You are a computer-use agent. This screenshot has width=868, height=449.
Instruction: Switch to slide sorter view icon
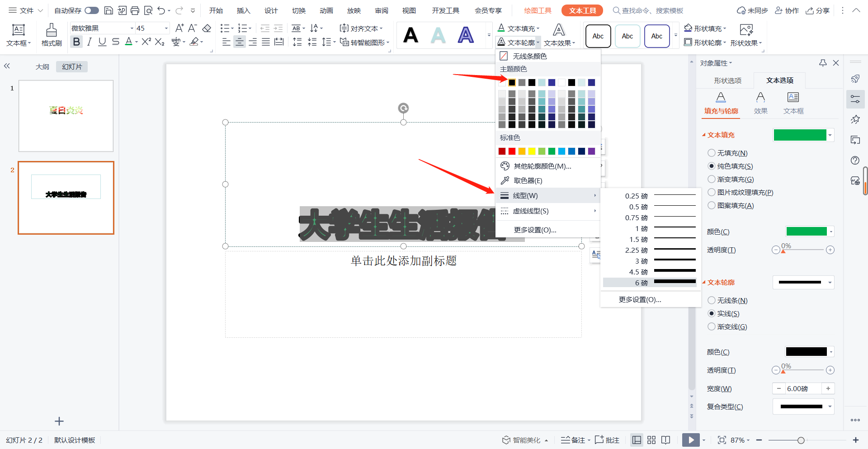(x=651, y=440)
